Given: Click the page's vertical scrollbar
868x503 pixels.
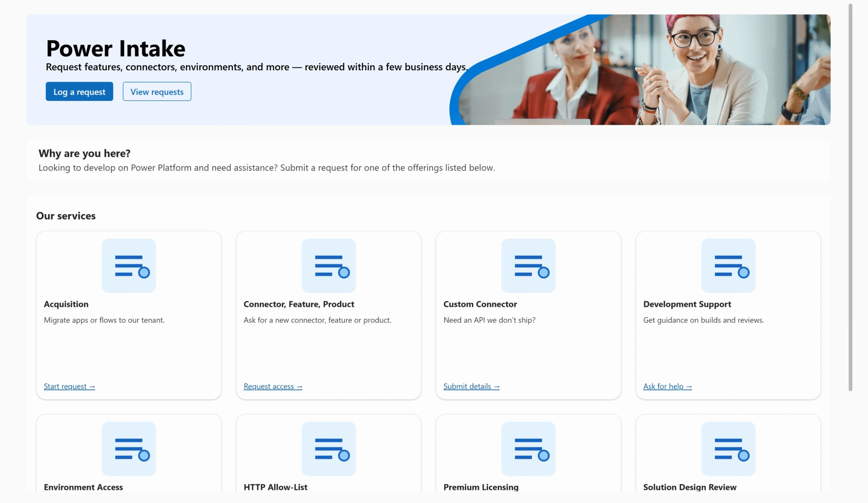Looking at the screenshot, I should (850, 196).
